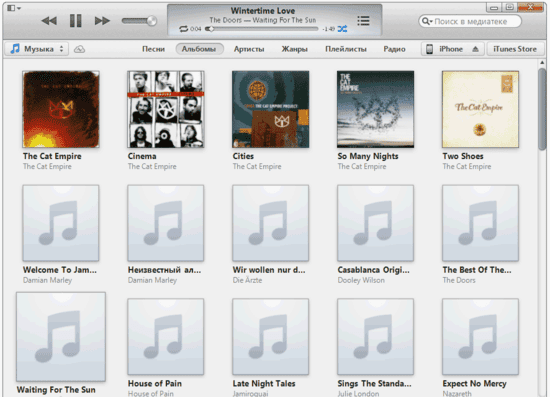This screenshot has height=397, width=550.
Task: Click the Die Ärzte artist name
Action: [247, 280]
